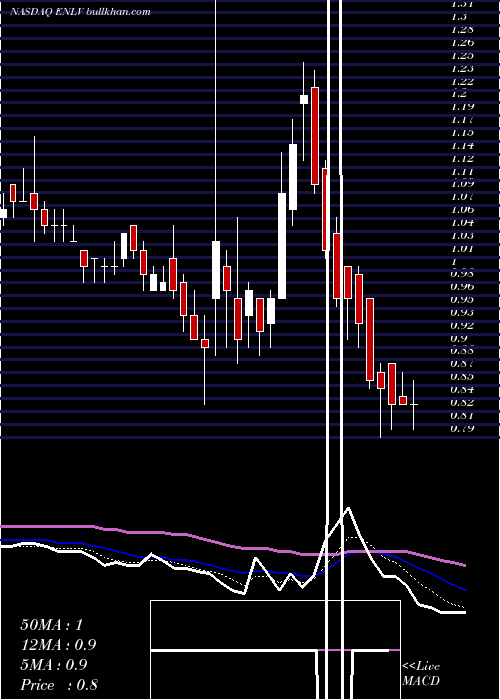Click the 0.95 price axis label

462,299
